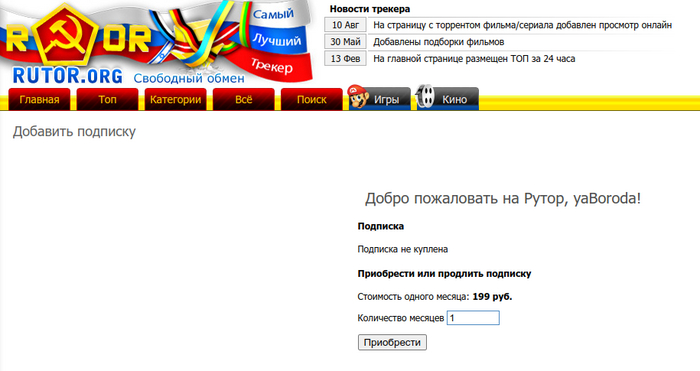Viewport: 700px width, 371px height.
Task: Open news about online viewing added
Action: click(522, 25)
